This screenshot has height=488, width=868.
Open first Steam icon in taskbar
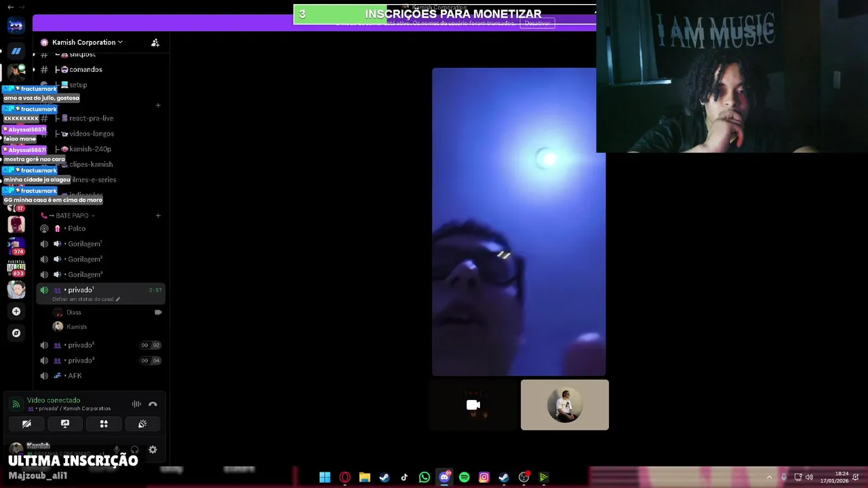384,477
